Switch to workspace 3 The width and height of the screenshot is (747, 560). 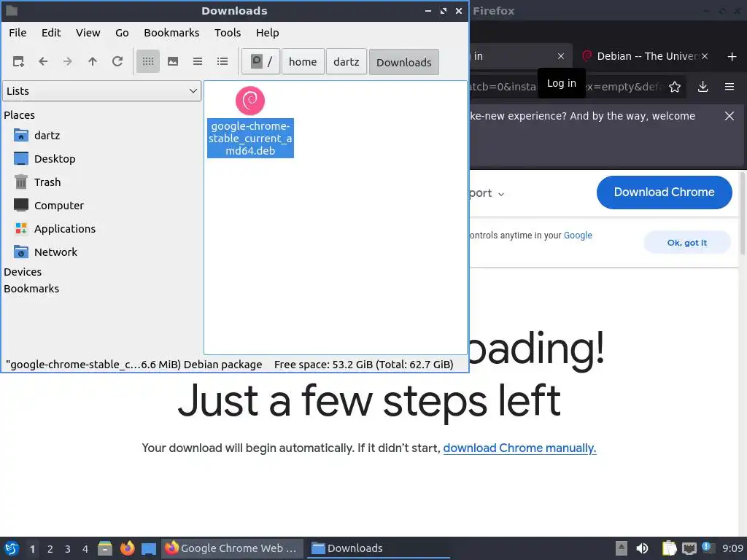coord(68,549)
